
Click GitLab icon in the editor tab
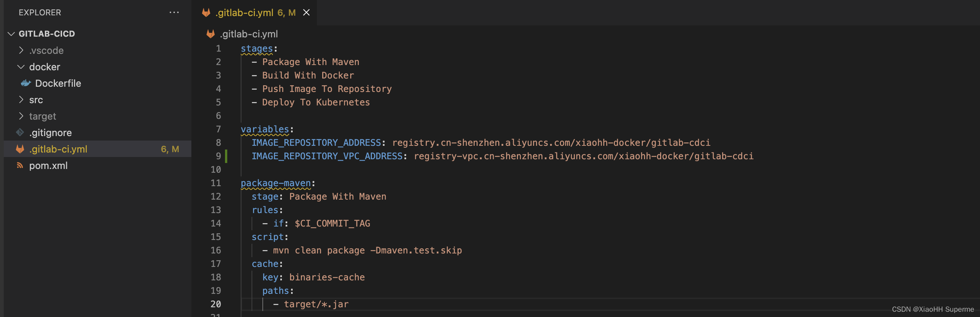(x=206, y=13)
